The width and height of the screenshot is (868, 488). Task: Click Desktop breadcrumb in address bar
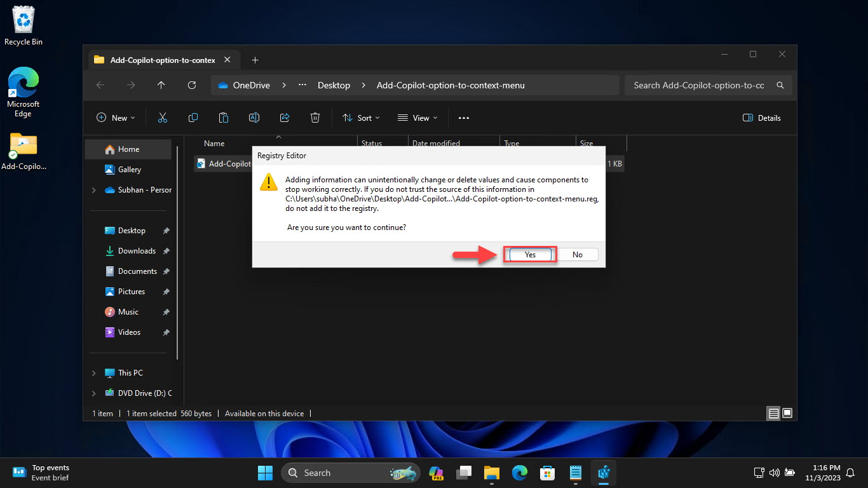[x=334, y=85]
